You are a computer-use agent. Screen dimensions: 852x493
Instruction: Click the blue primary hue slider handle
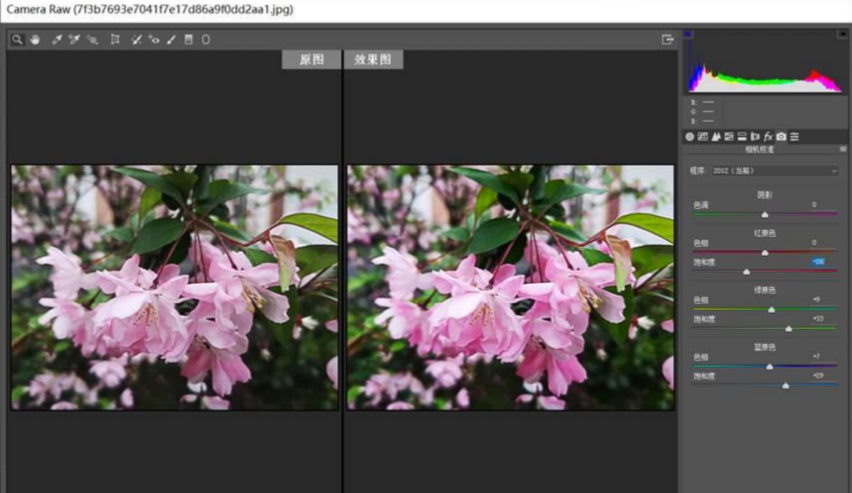pyautogui.click(x=769, y=367)
